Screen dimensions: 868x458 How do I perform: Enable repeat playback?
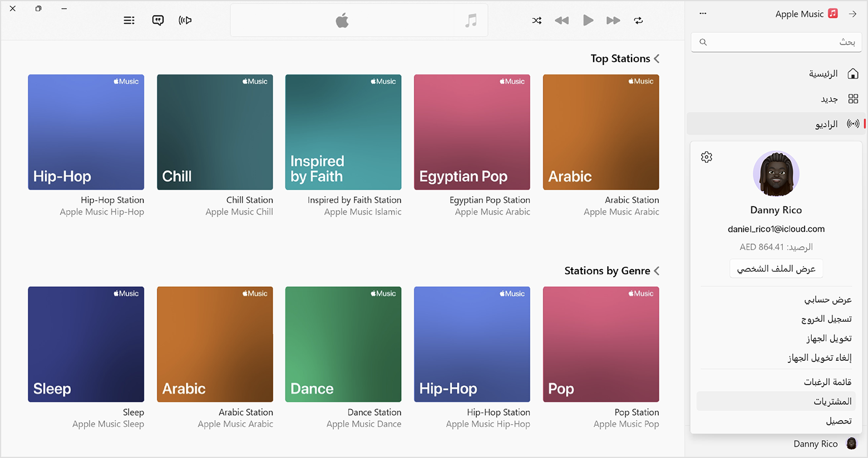tap(638, 20)
